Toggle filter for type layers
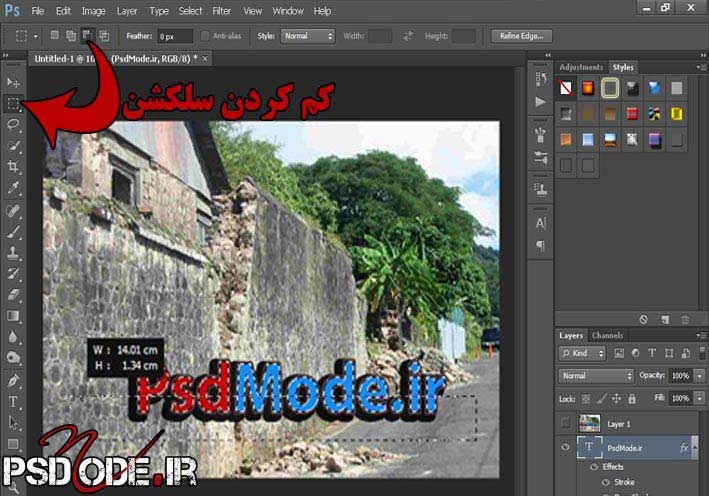The width and height of the screenshot is (709, 496). coord(652,353)
